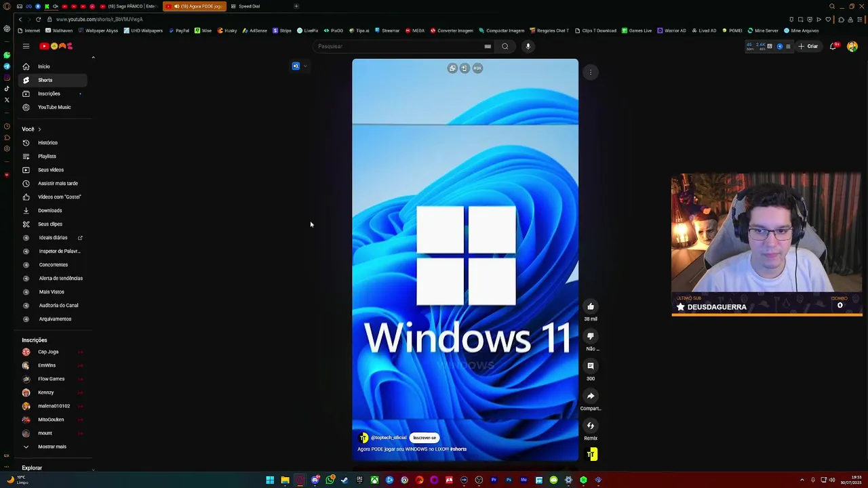Open Seus vídeos in the sidebar

[52, 169]
